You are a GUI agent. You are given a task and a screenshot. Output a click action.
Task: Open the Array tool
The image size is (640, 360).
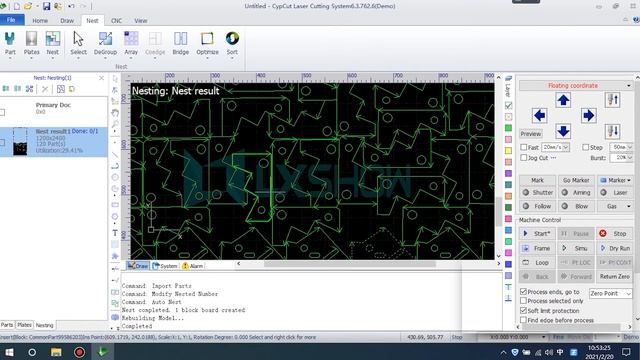(131, 44)
